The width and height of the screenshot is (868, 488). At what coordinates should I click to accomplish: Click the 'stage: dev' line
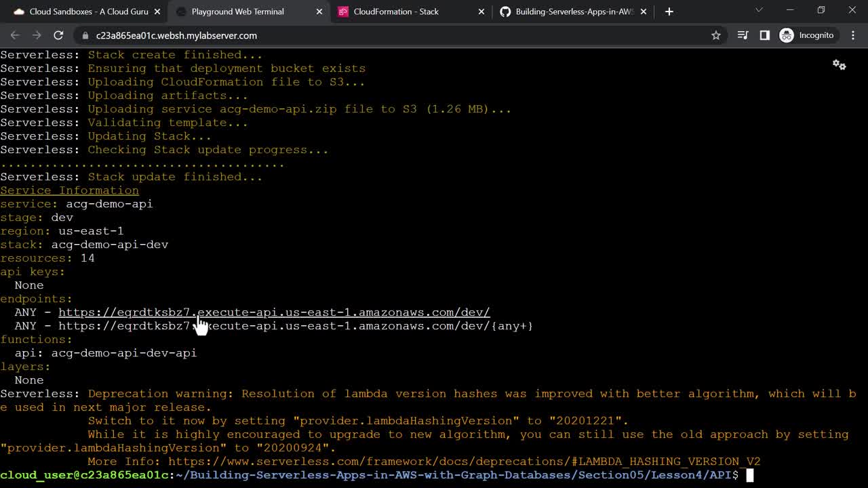(x=37, y=218)
